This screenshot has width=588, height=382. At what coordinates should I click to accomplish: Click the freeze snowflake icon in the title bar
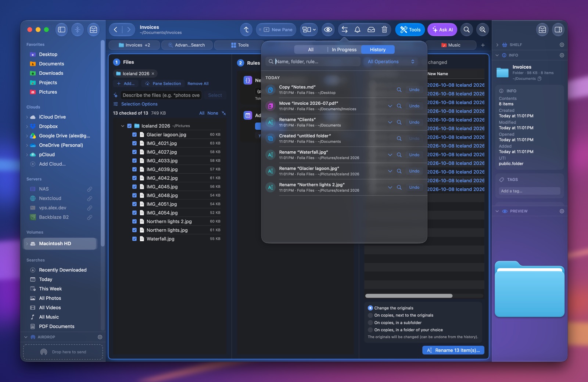(78, 30)
